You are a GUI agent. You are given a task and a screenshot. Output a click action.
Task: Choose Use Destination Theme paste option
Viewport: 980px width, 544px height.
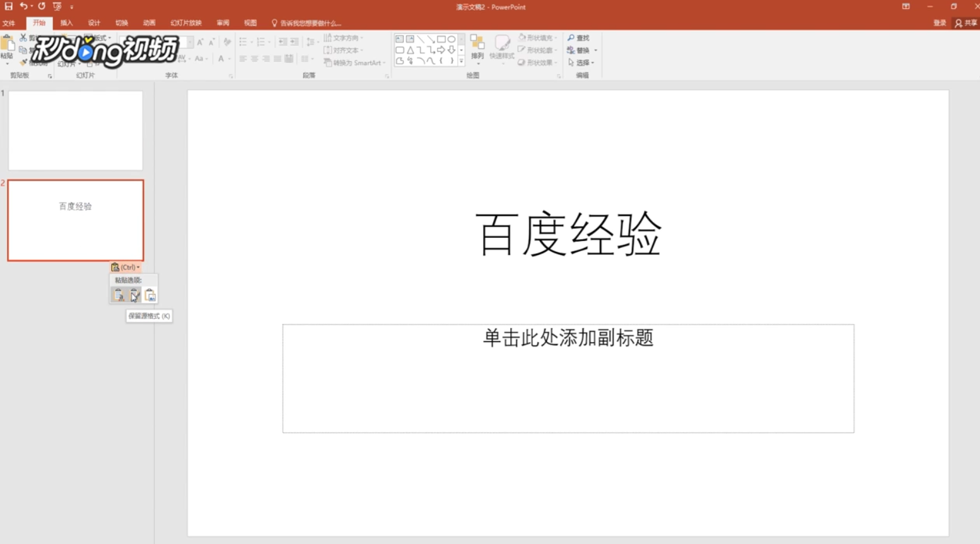[119, 295]
